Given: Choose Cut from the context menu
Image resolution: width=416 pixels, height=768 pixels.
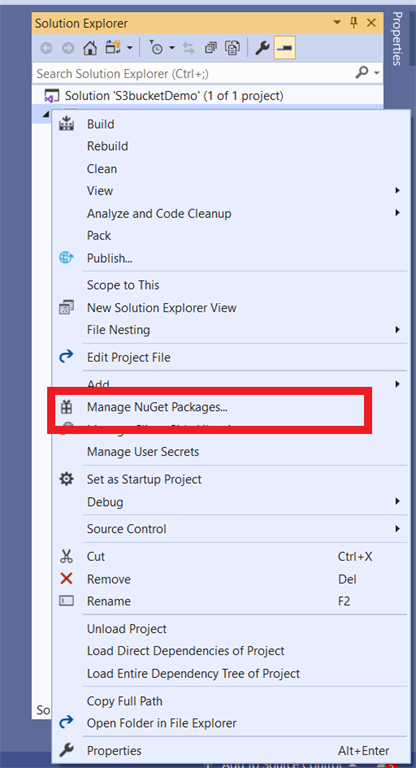Looking at the screenshot, I should [x=96, y=556].
